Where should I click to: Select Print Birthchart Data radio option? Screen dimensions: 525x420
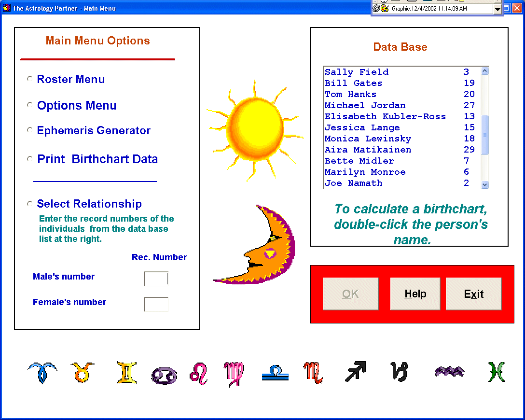point(30,159)
